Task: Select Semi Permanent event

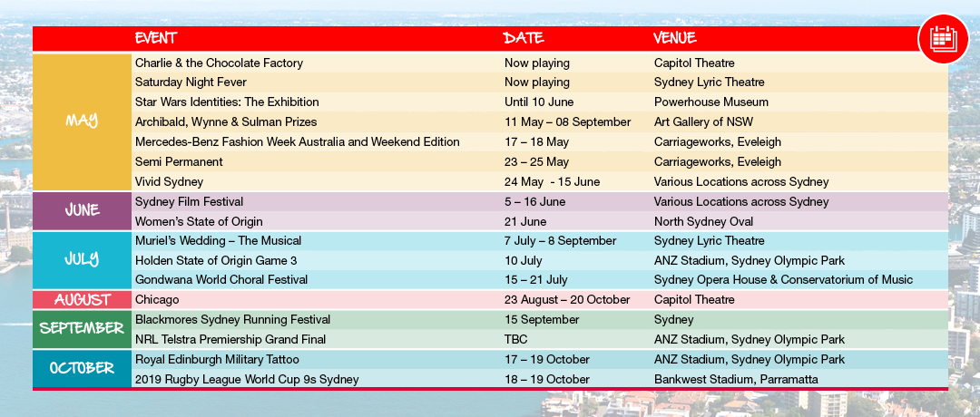Action: pos(179,161)
